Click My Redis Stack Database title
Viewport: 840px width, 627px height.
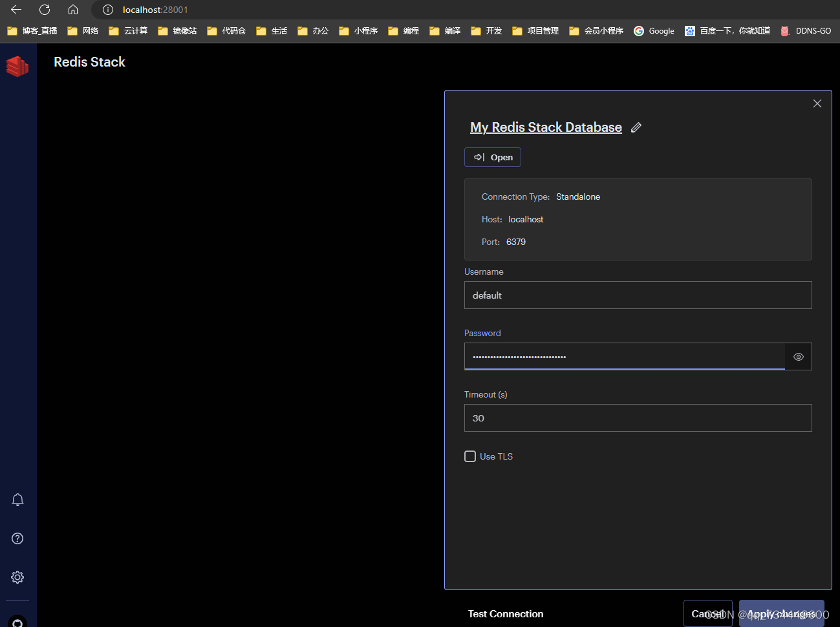pyautogui.click(x=546, y=127)
